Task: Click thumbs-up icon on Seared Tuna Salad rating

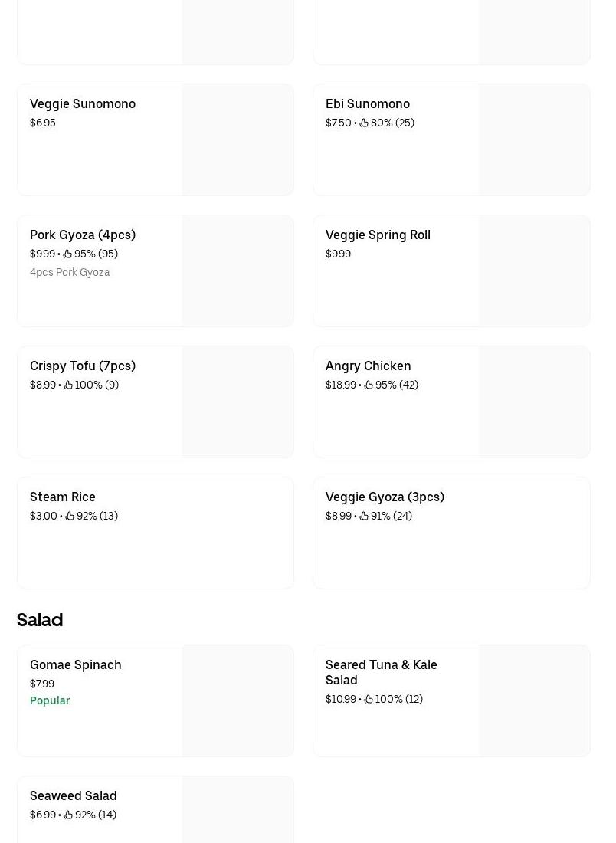Action: coord(369,699)
